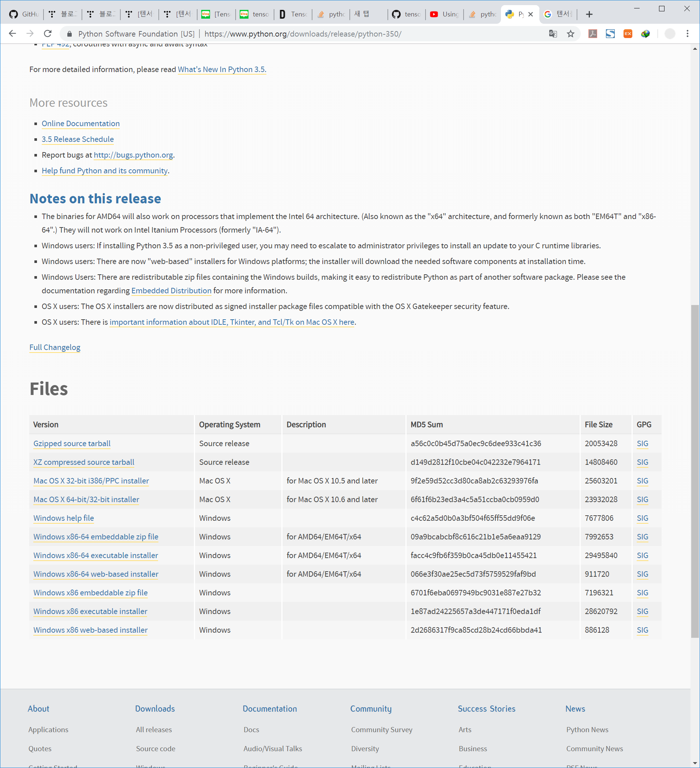Select file size value 20053428
The width and height of the screenshot is (700, 768).
(601, 443)
